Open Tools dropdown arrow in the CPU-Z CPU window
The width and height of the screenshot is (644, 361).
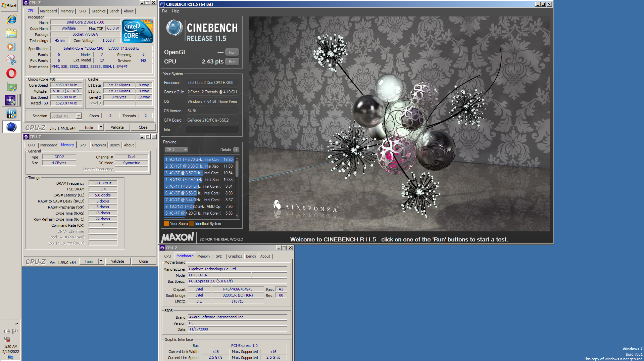(101, 127)
